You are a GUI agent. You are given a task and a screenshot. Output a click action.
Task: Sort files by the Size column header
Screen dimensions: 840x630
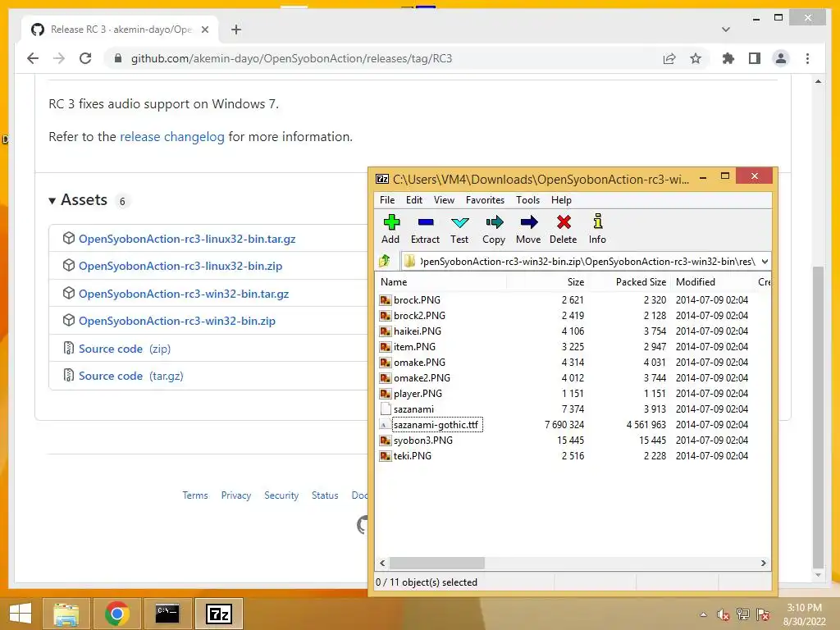click(546, 282)
